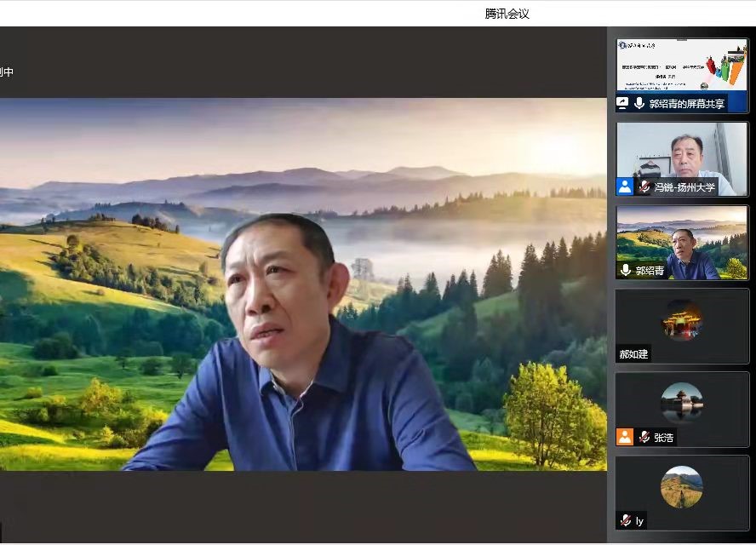Click the microphone icon on 郭绍青's video tile
Viewport: 756px width, 545px height.
pyautogui.click(x=626, y=270)
